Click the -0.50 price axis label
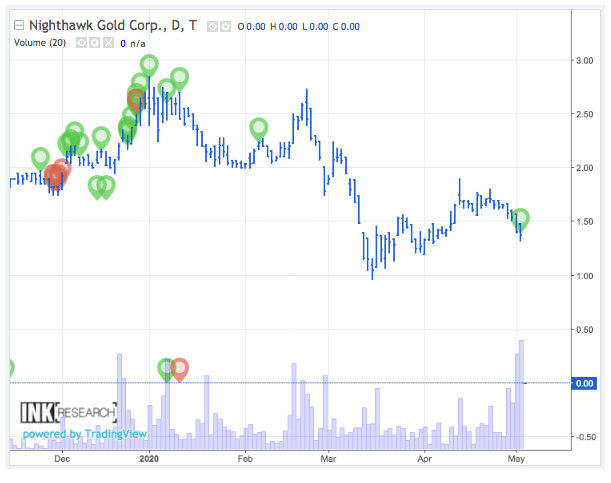The image size is (611, 483). (x=586, y=437)
